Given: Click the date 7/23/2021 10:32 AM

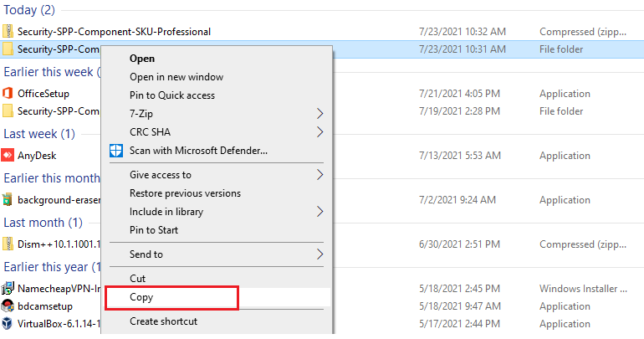Looking at the screenshot, I should 462,32.
